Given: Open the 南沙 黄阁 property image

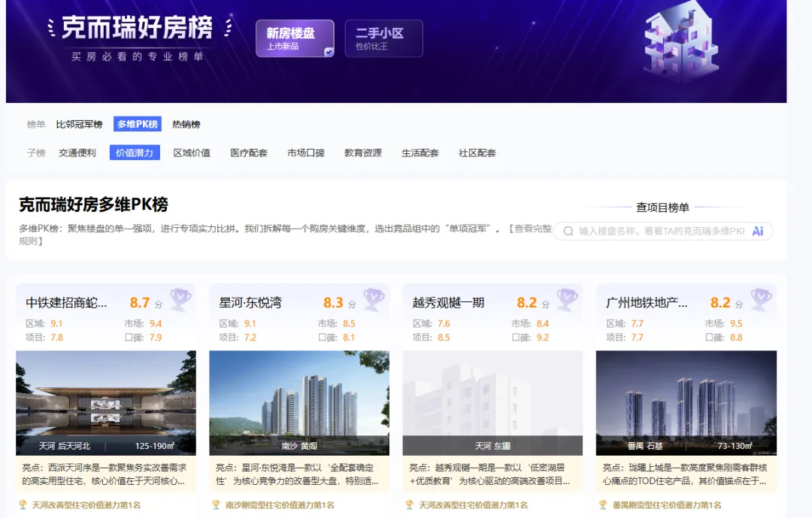Looking at the screenshot, I should tap(299, 403).
